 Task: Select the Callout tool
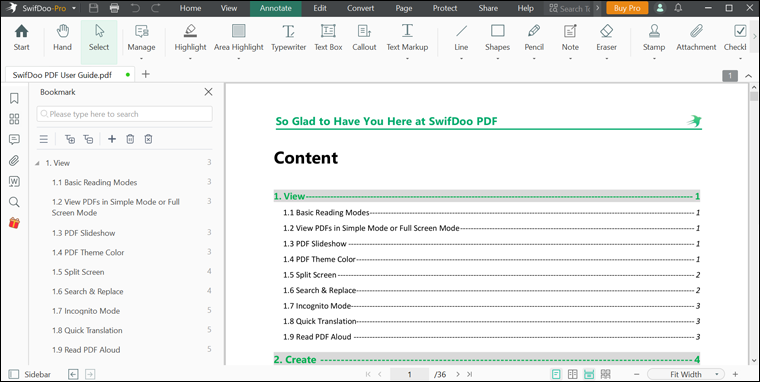364,38
